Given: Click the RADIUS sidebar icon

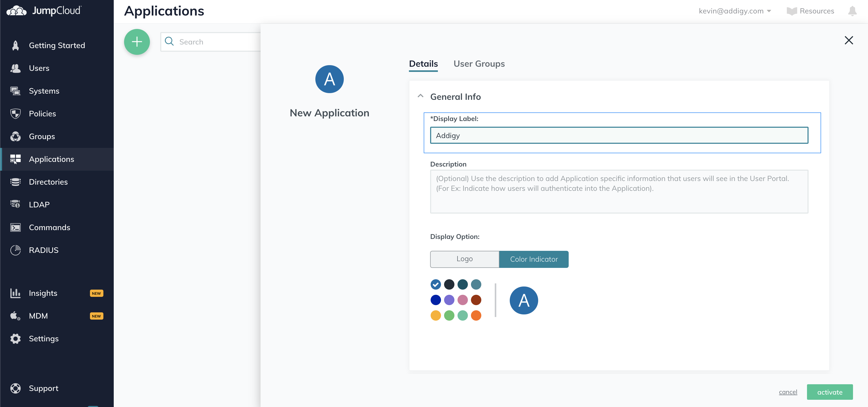Looking at the screenshot, I should (16, 250).
